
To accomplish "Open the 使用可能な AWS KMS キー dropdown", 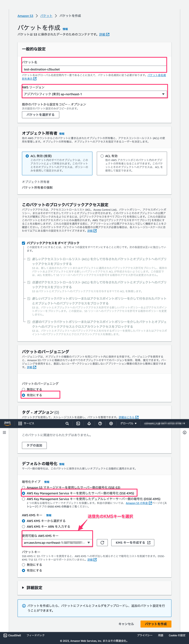I will coord(57,542).
